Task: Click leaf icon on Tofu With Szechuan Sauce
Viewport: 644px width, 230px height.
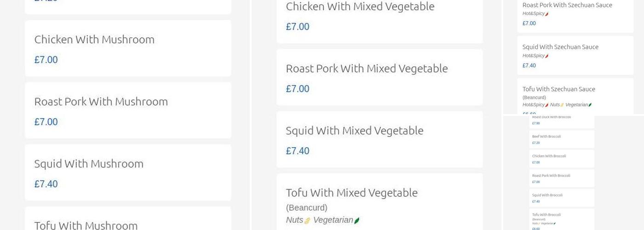Action: coord(590,105)
